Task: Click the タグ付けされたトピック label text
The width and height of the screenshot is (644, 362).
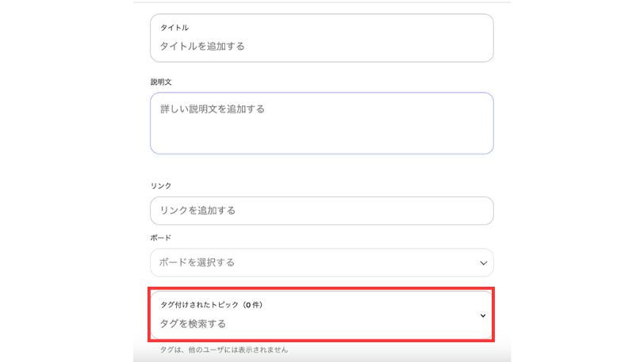Action: coord(200,305)
